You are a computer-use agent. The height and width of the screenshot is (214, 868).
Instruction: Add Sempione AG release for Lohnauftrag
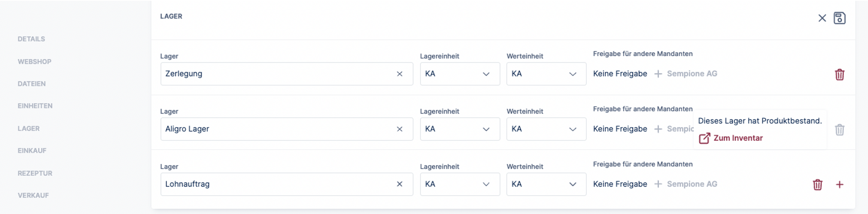pyautogui.click(x=686, y=184)
